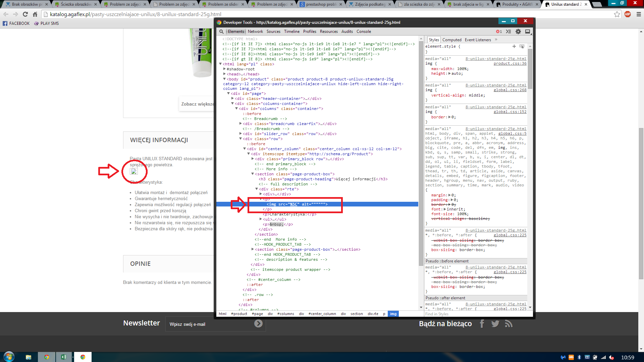Toggle element state icon in Styles
The image size is (644, 362).
click(x=522, y=46)
